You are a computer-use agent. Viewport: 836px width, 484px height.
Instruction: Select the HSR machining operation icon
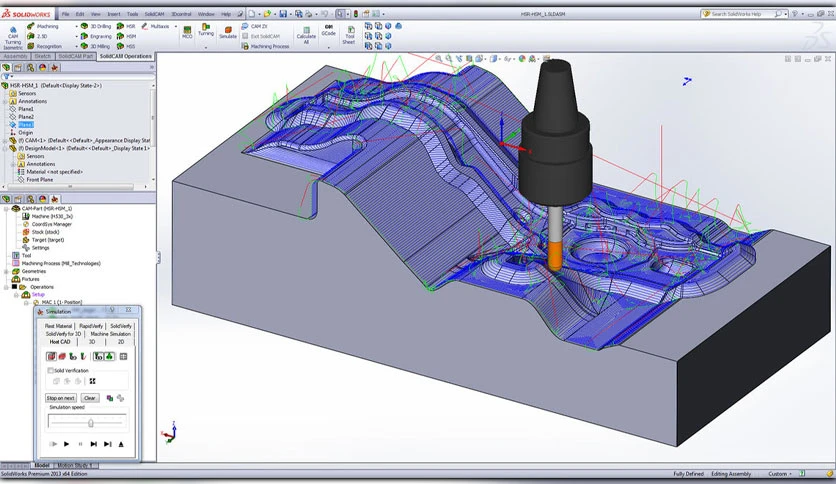click(x=119, y=26)
